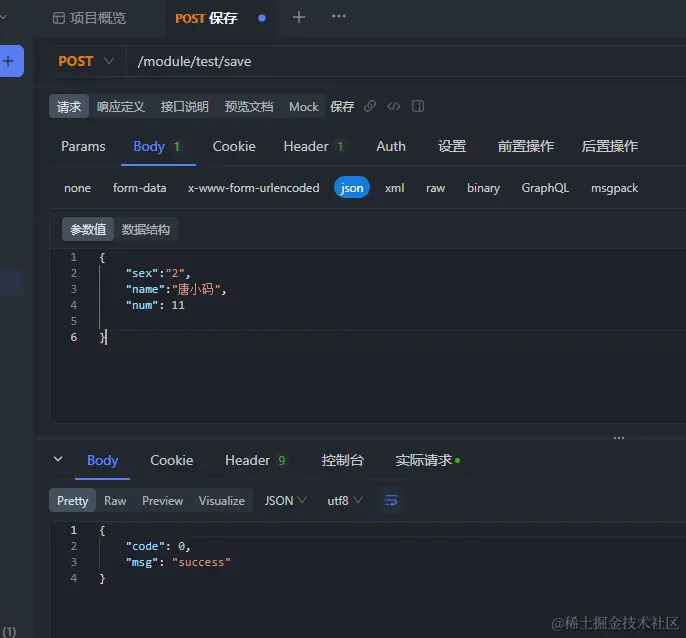The height and width of the screenshot is (638, 686).
Task: Open the 控制台 console tab
Action: (343, 460)
